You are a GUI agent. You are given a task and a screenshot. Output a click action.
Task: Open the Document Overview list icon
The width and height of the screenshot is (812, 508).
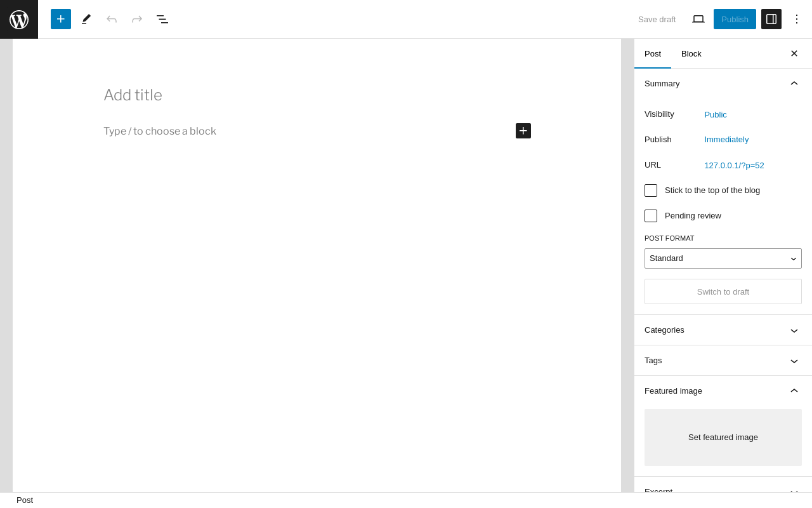click(x=162, y=19)
